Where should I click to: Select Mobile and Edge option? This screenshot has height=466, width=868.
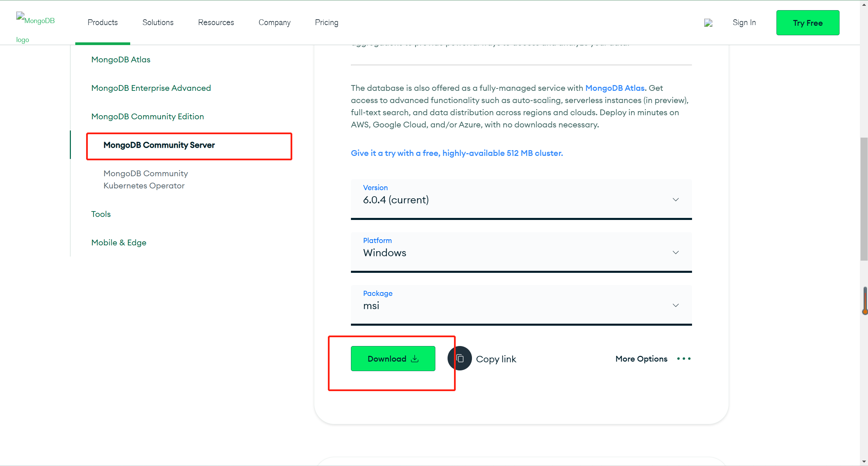coord(119,242)
